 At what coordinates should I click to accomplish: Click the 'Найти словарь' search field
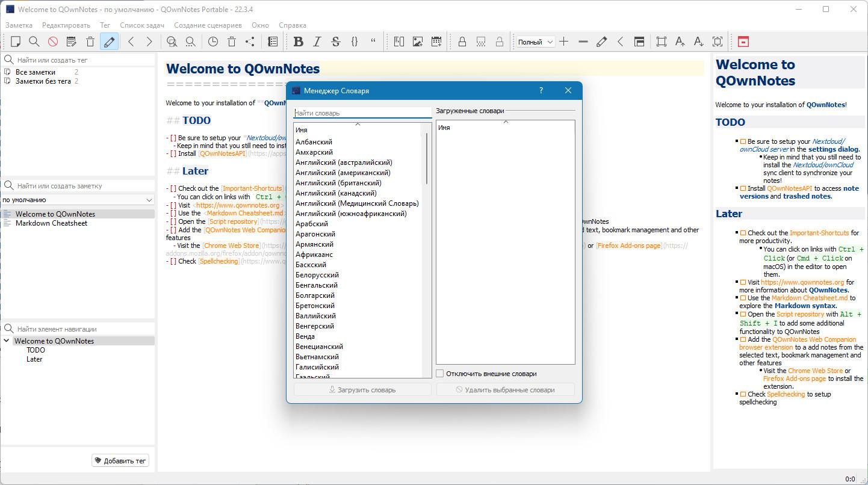click(x=362, y=113)
